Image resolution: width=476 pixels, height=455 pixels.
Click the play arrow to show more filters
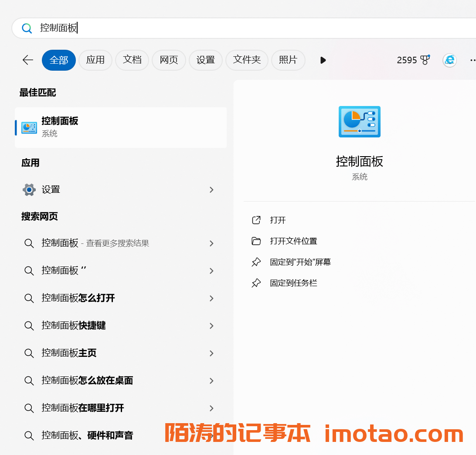tap(323, 60)
